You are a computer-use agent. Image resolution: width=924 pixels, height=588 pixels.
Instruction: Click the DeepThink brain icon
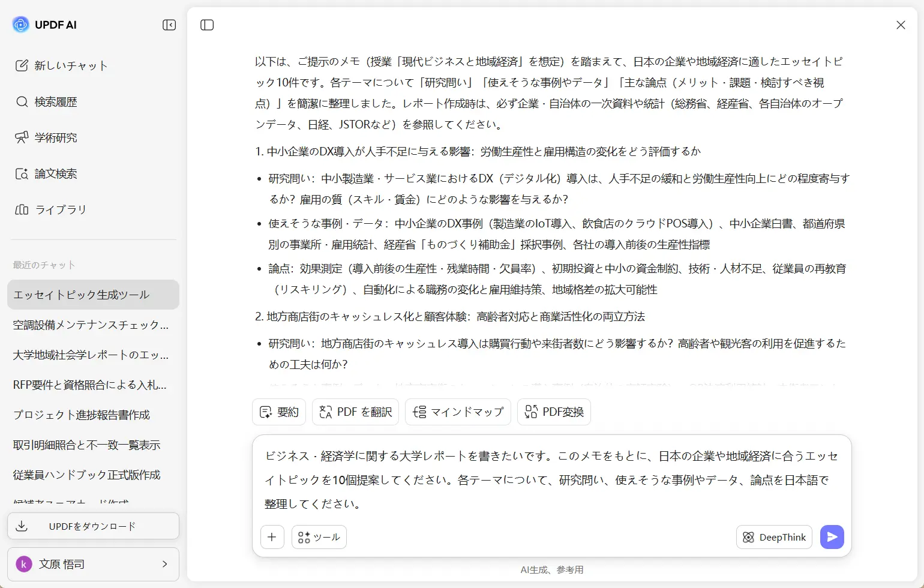[x=748, y=537]
